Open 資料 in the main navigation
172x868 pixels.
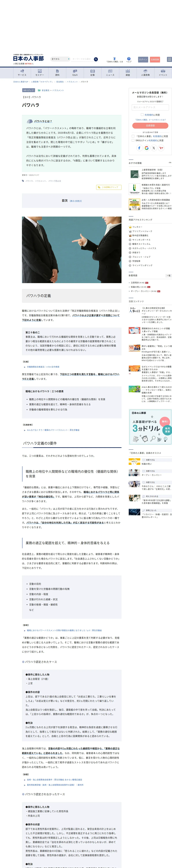tap(57, 73)
